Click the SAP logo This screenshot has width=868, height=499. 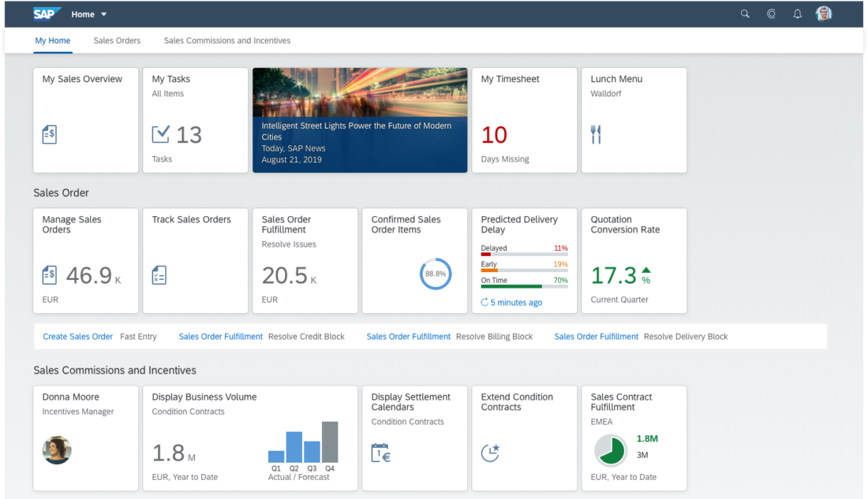pyautogui.click(x=47, y=14)
